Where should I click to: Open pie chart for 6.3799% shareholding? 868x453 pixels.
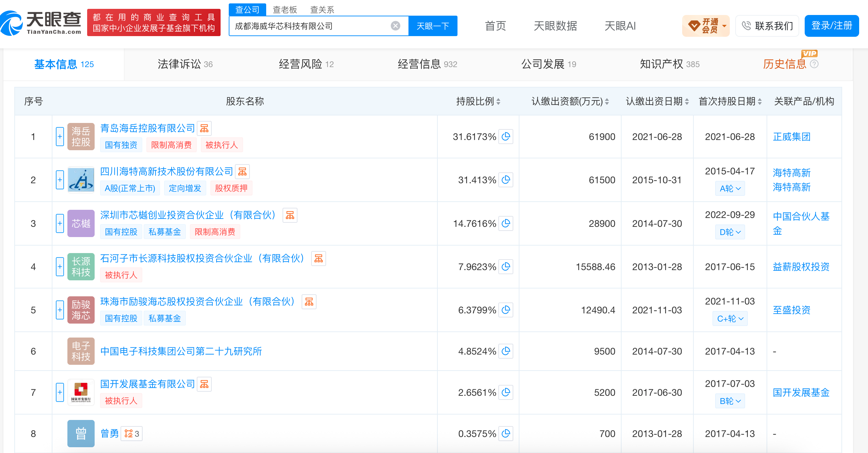pos(506,310)
